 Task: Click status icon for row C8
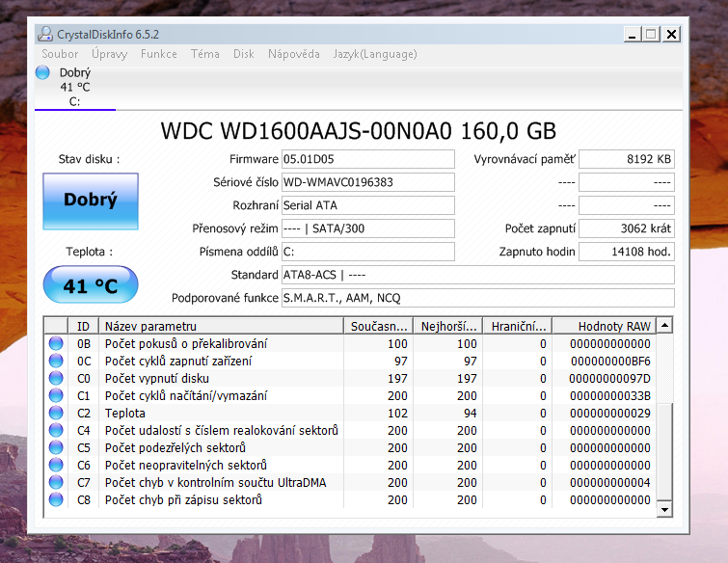point(55,500)
